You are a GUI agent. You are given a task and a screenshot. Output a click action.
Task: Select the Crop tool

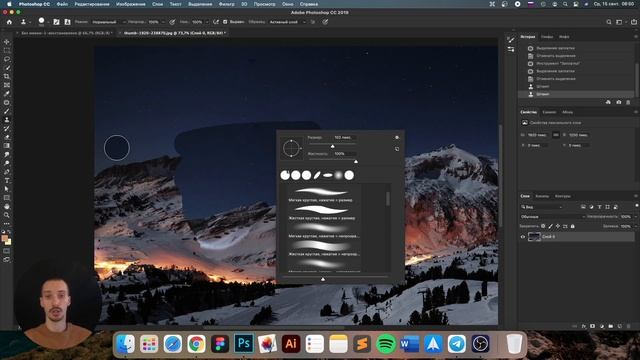(7, 76)
